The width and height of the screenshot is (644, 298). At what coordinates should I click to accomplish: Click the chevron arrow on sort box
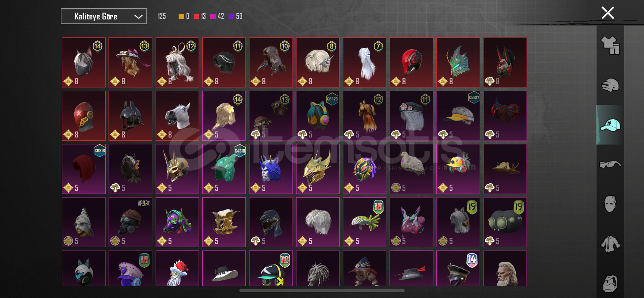tap(138, 17)
